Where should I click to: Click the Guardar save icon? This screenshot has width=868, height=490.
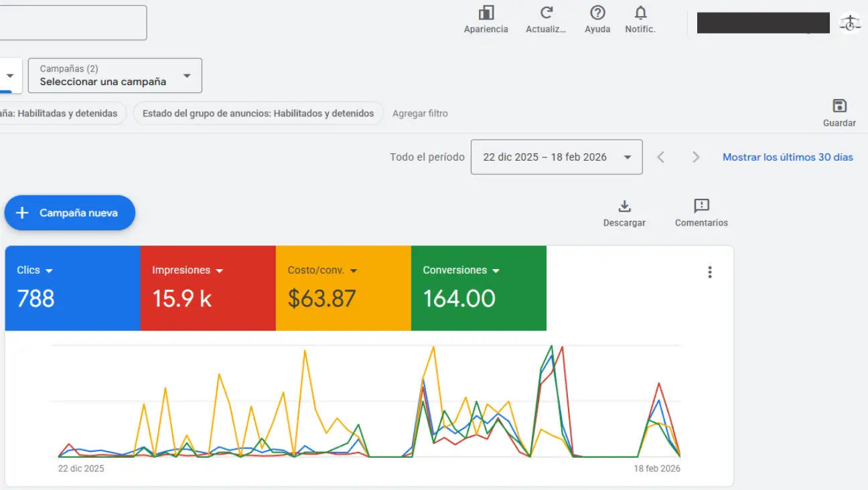click(839, 106)
